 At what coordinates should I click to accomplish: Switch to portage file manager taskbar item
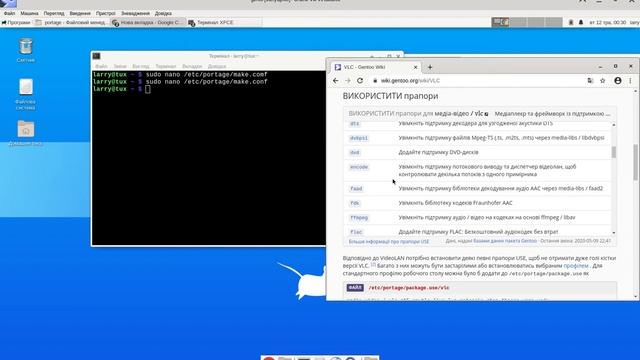coord(71,22)
